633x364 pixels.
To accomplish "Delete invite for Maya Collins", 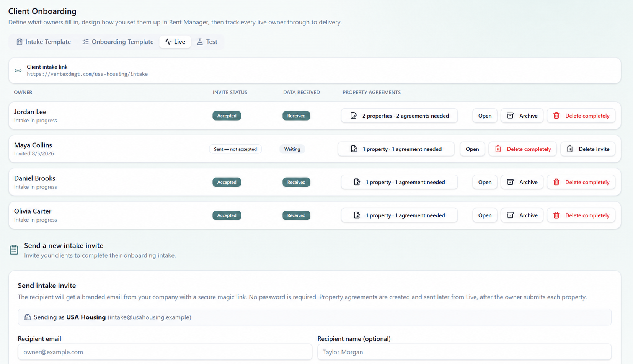I will [588, 149].
